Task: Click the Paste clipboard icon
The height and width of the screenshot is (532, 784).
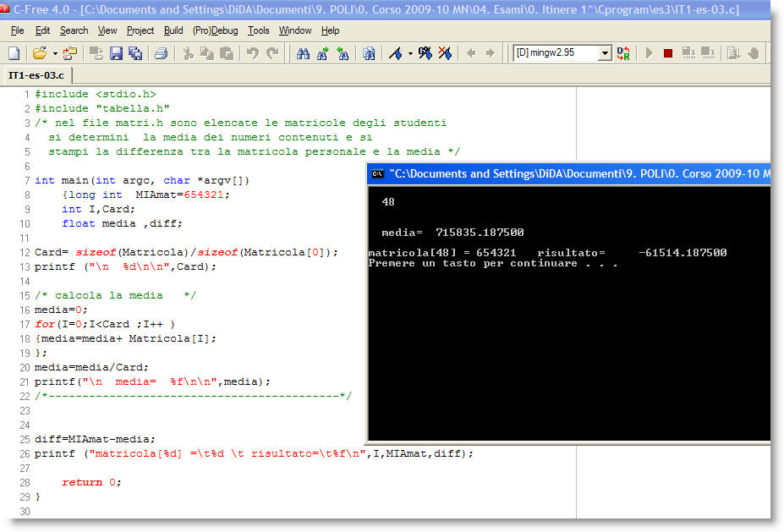Action: coord(227,53)
